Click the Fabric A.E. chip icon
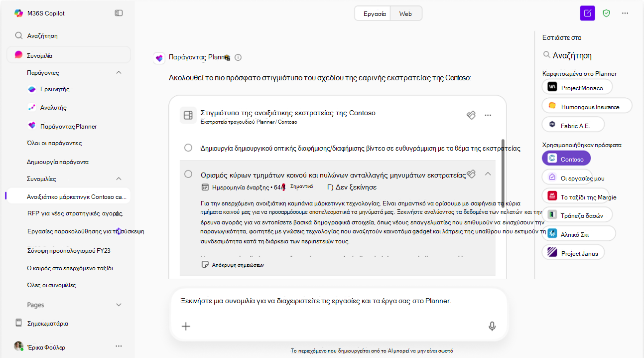 point(552,125)
